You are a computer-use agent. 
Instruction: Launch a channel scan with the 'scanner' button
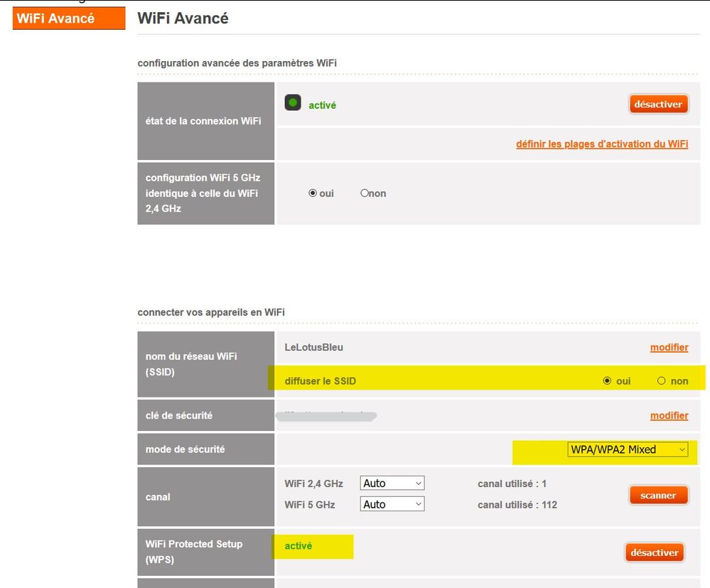click(x=658, y=495)
